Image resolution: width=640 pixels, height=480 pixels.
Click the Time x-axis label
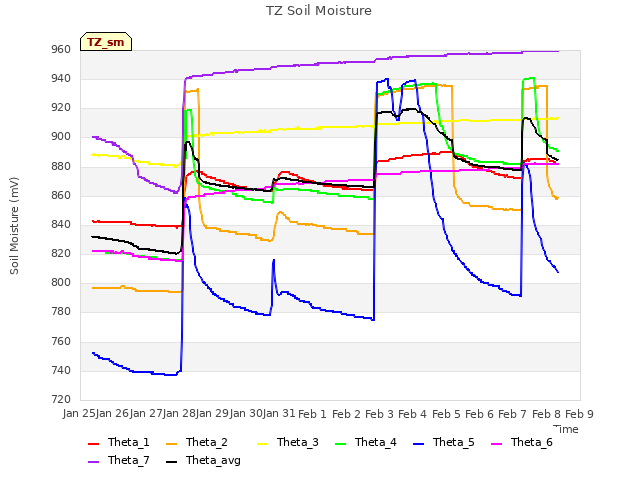566,429
